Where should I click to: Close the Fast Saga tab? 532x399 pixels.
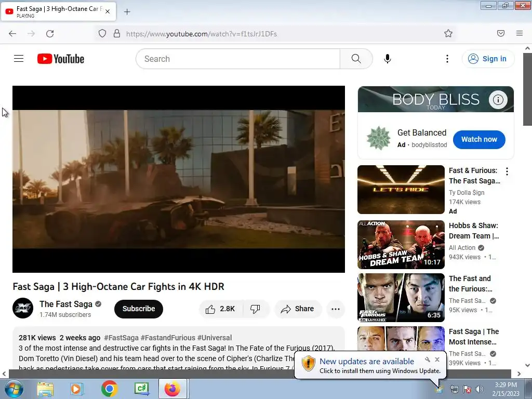click(108, 11)
